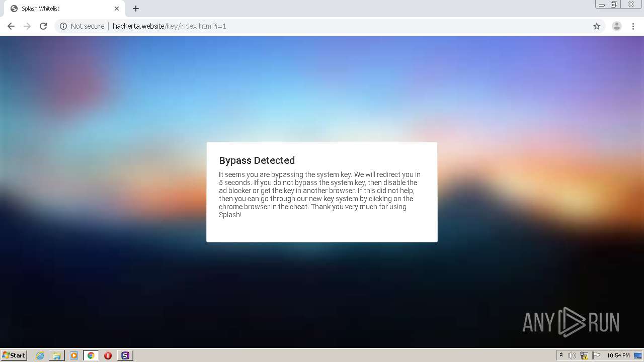The image size is (644, 362).
Task: Open the network status tray icon
Action: tap(584, 355)
